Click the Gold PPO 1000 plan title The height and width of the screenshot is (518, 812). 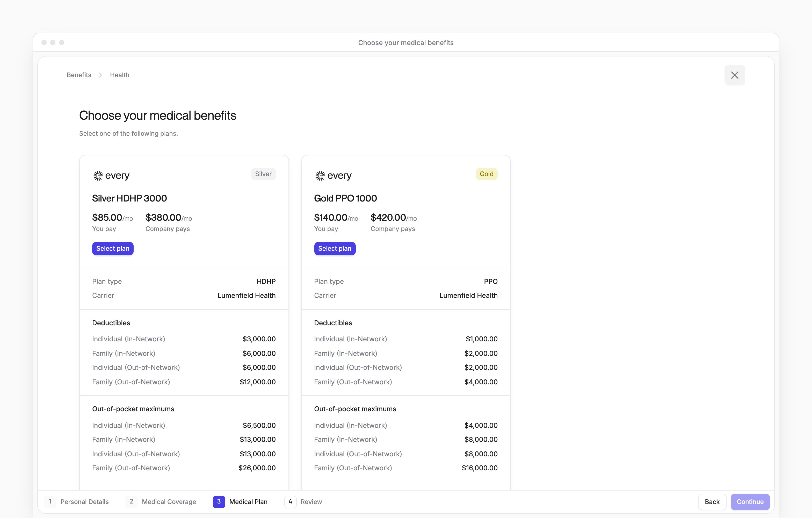click(345, 198)
